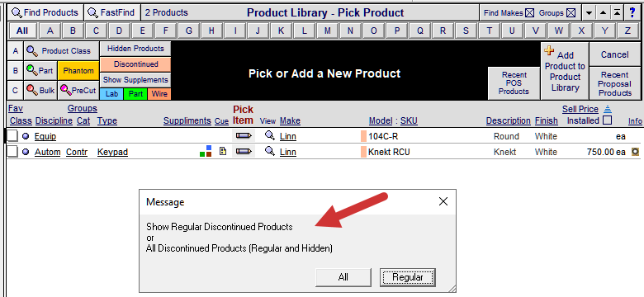
Task: Choose Regular in the Message dialog
Action: tap(407, 277)
